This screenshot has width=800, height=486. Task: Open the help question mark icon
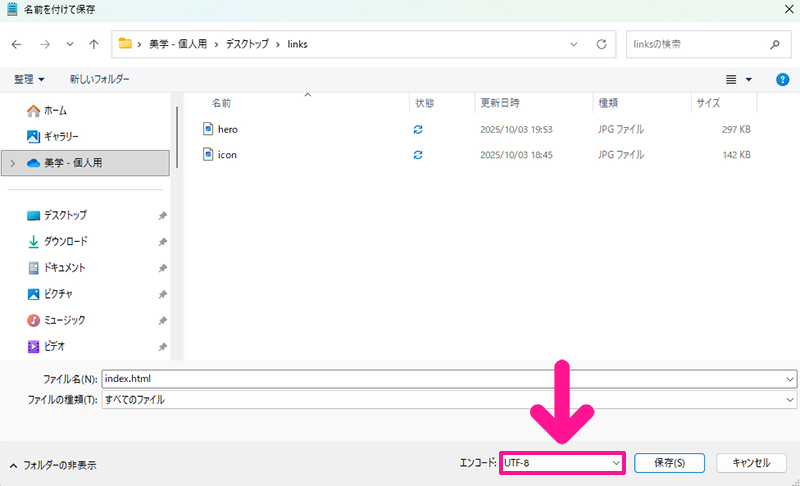[x=783, y=79]
